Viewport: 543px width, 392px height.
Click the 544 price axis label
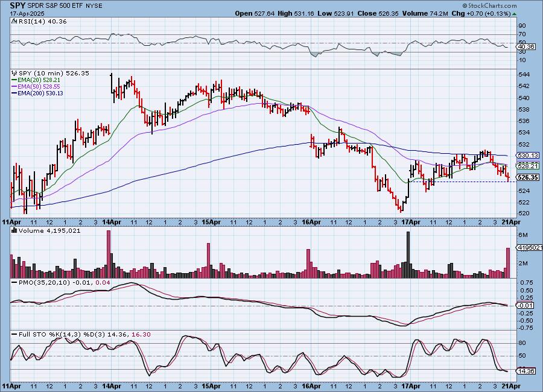[x=524, y=74]
